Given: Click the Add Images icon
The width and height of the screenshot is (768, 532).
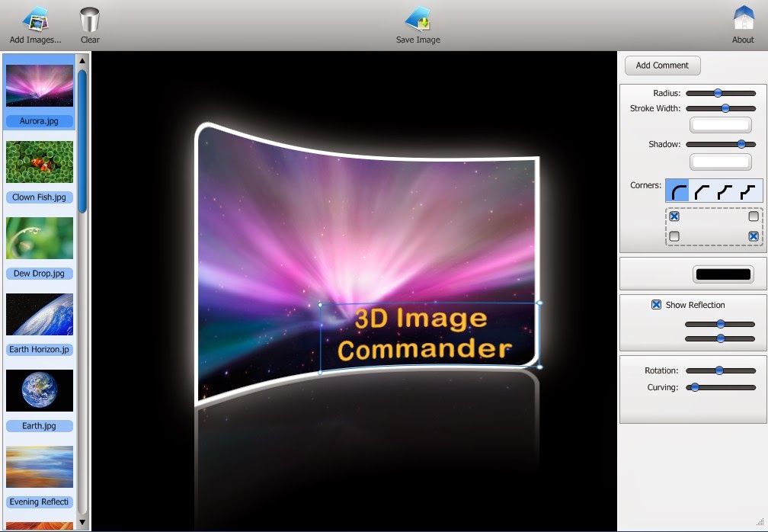Looking at the screenshot, I should point(35,19).
